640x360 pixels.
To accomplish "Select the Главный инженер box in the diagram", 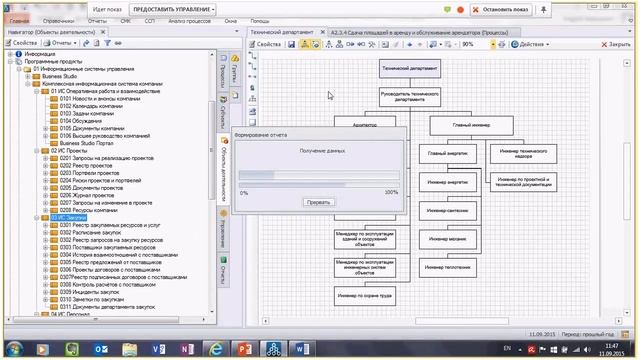I will click(x=471, y=125).
